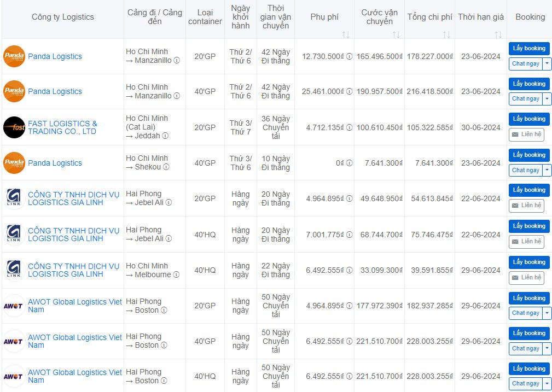Screen dimensions: 552x392
Task: Click the FAST Logistics company logo
Action: [x=14, y=127]
